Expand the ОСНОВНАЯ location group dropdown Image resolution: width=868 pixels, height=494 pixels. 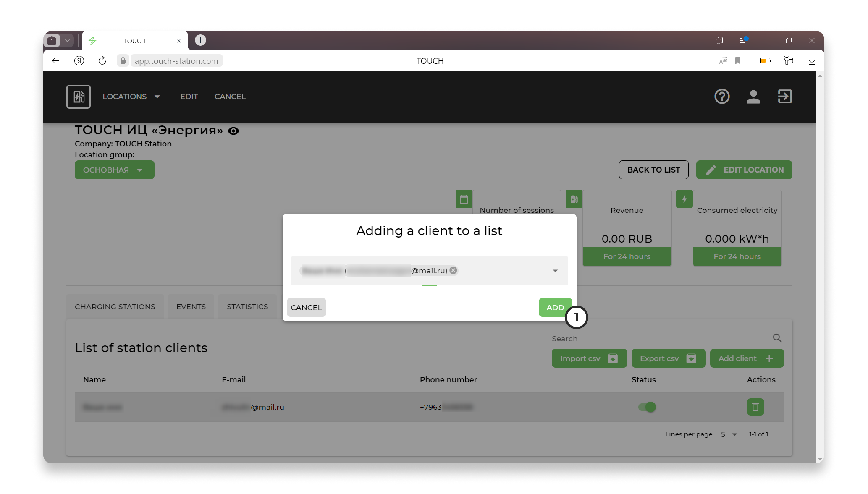pyautogui.click(x=115, y=170)
